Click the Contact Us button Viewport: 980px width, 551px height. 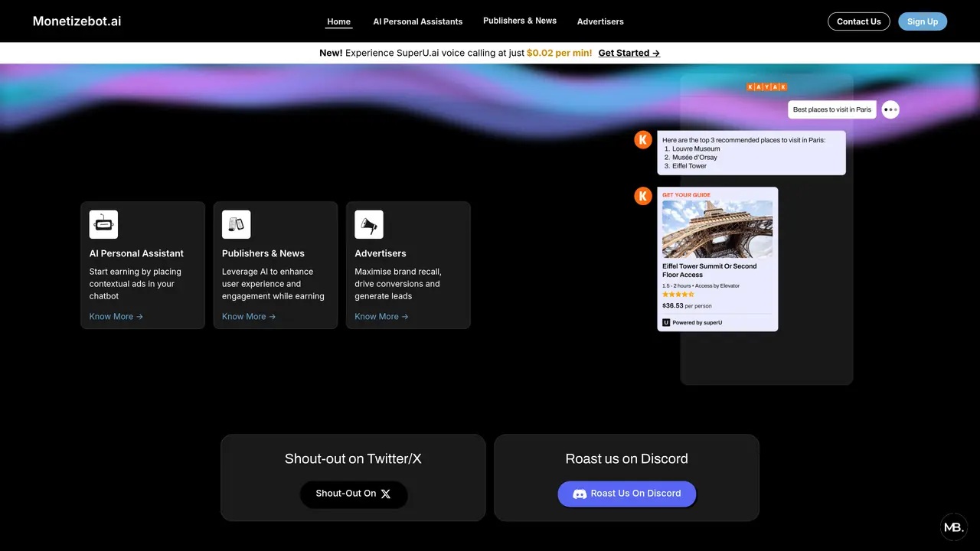point(858,21)
